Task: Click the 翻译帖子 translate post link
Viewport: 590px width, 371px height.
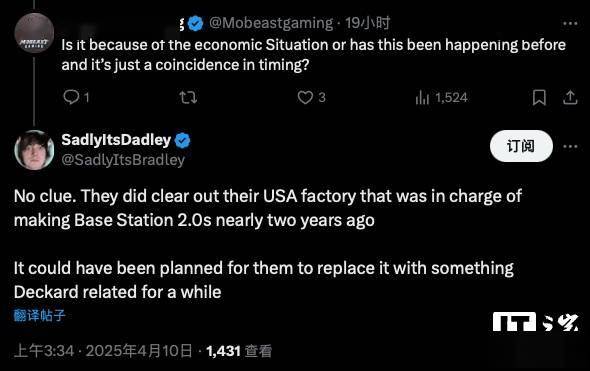Action: point(39,315)
